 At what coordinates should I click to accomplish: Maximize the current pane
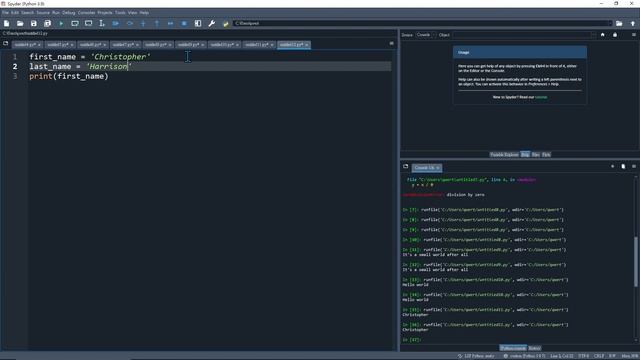[x=198, y=24]
